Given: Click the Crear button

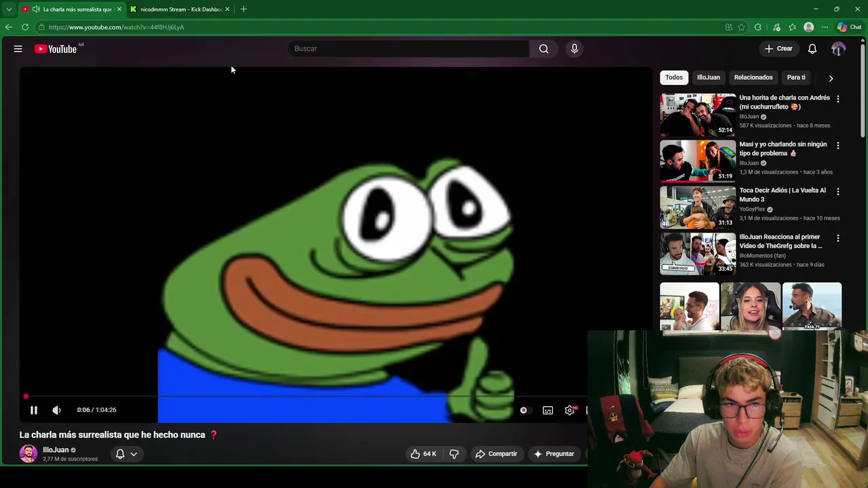Looking at the screenshot, I should click(x=778, y=49).
